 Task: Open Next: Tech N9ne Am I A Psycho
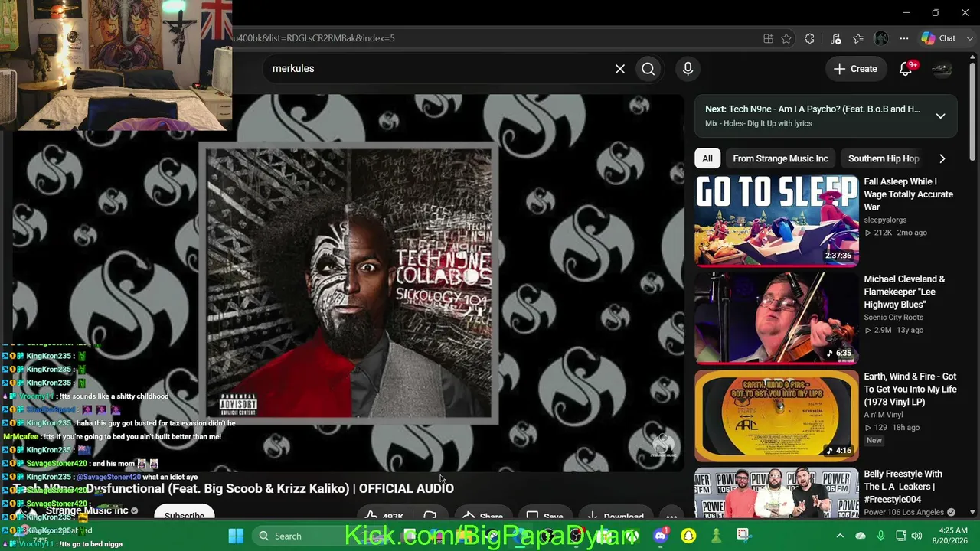[x=812, y=109]
